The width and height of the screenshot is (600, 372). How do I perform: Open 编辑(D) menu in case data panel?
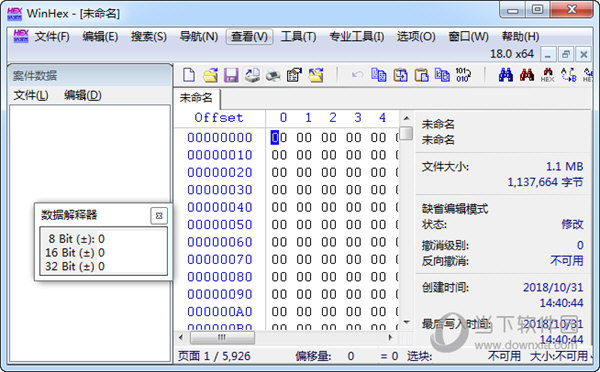(x=83, y=95)
